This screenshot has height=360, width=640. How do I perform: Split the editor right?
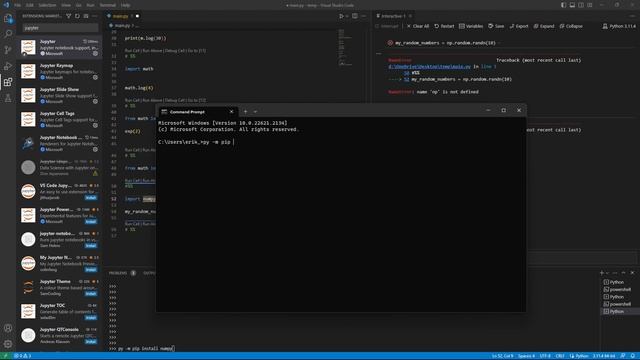coord(355,16)
